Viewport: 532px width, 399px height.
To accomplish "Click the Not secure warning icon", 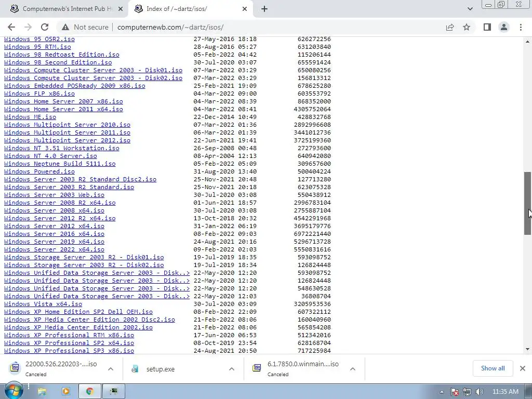I will pos(65,27).
